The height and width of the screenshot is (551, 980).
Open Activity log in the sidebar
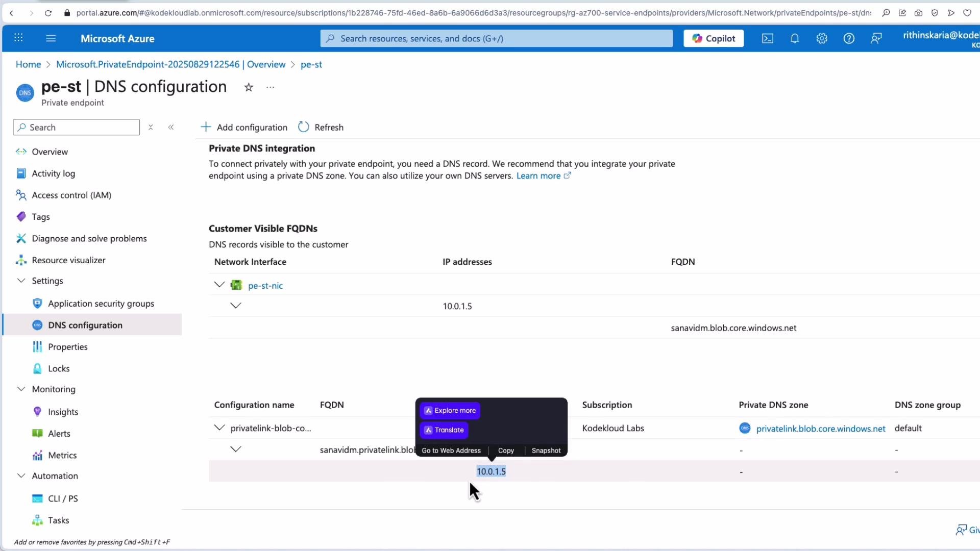tap(53, 173)
